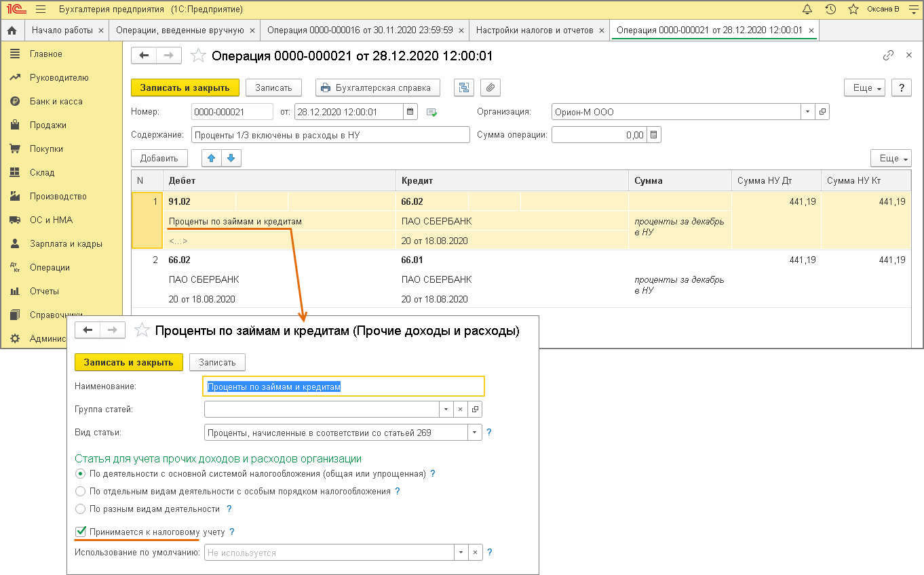
Task: Navigate back arrow in operation form
Action: tap(144, 56)
